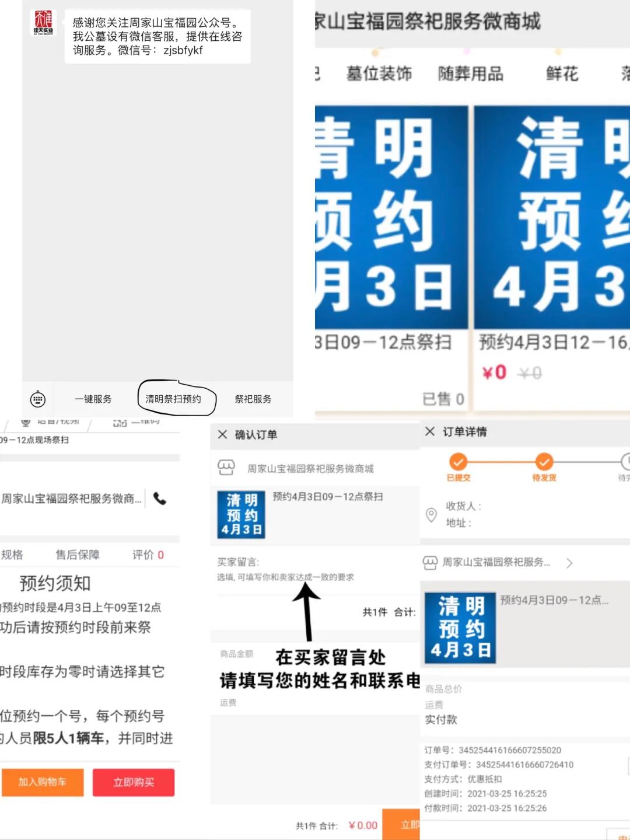Focus the 买家留言 message field

point(315,570)
